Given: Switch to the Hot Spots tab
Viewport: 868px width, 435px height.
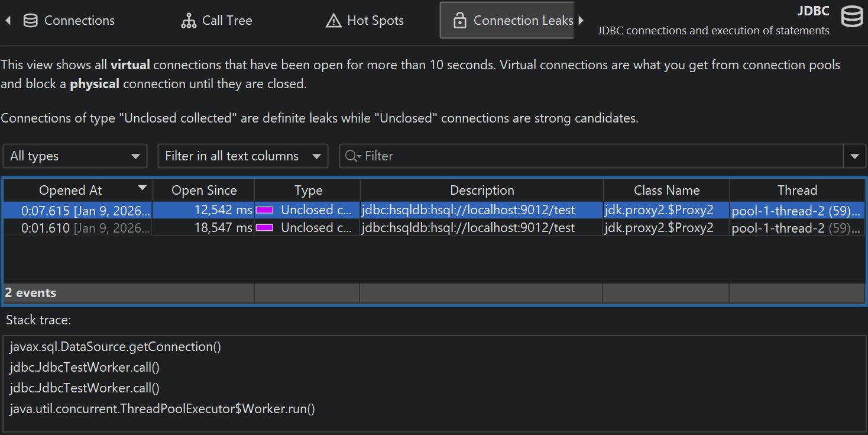Looking at the screenshot, I should (375, 21).
